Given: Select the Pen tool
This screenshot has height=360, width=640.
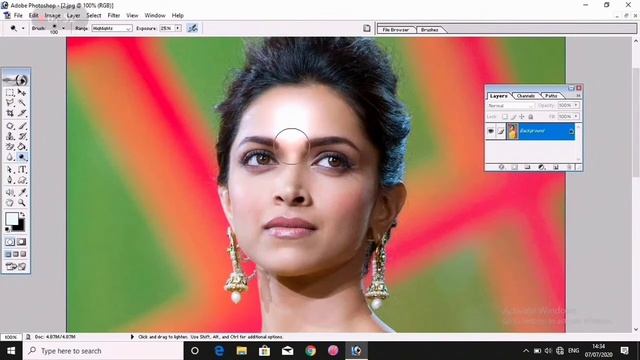Looking at the screenshot, I should (10, 180).
